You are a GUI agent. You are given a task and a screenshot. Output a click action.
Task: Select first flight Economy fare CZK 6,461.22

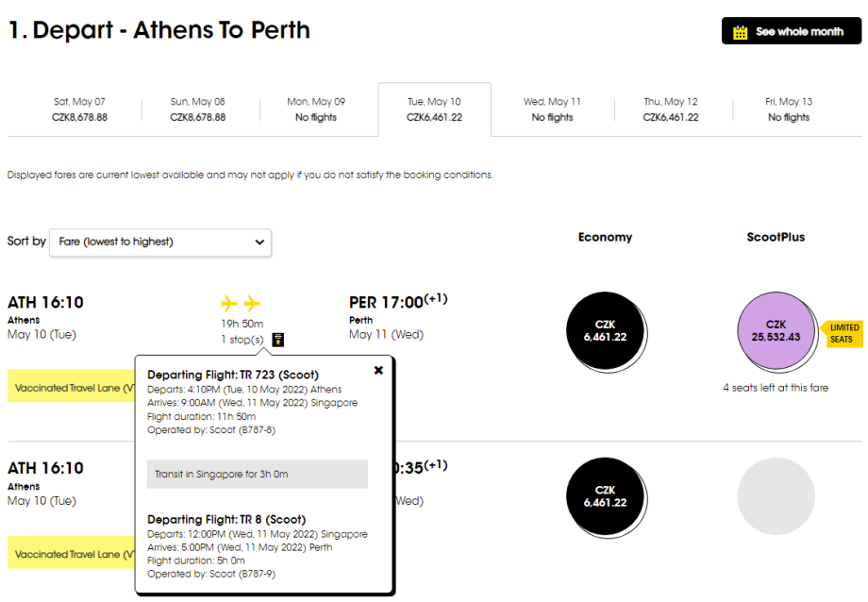(x=605, y=330)
